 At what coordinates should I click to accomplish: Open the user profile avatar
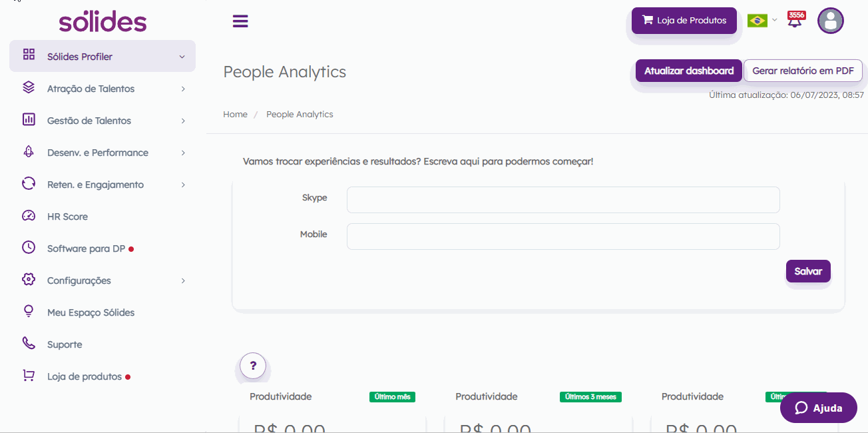click(830, 21)
